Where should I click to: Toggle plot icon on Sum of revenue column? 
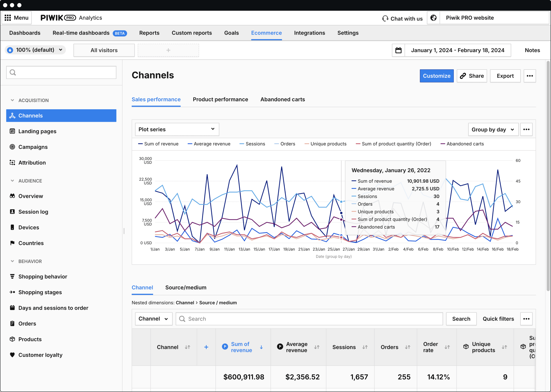tap(225, 347)
